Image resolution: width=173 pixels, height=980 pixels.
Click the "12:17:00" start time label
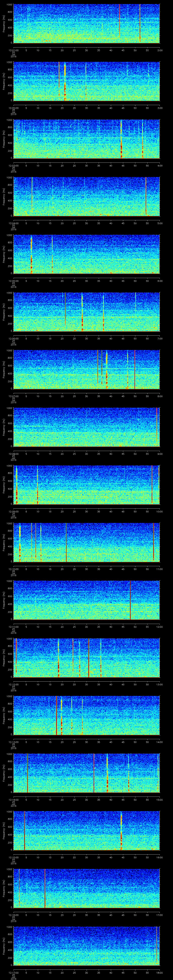(x=13, y=972)
